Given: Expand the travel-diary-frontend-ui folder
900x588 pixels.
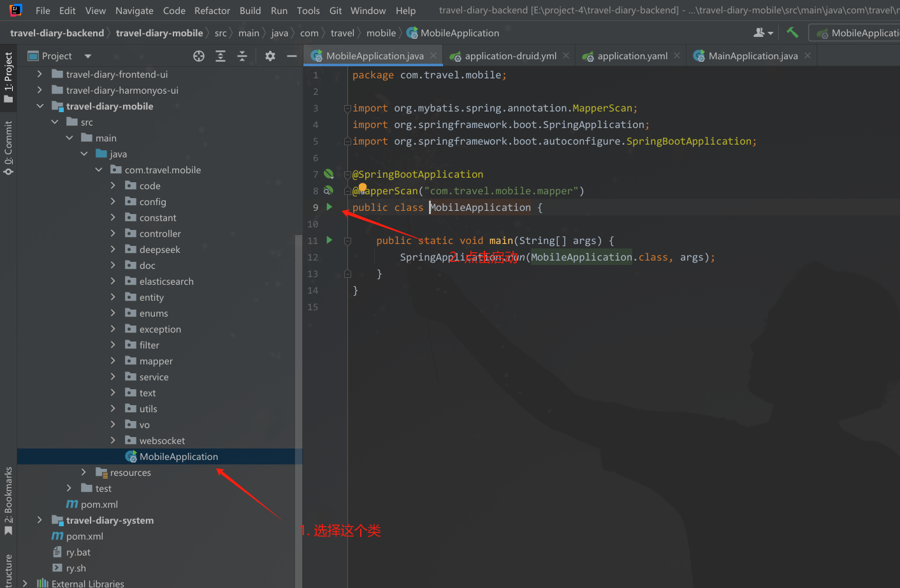Looking at the screenshot, I should 40,74.
